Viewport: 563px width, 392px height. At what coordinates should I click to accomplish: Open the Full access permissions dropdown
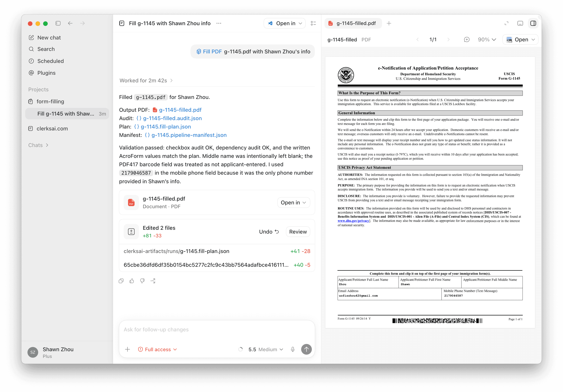coord(157,349)
